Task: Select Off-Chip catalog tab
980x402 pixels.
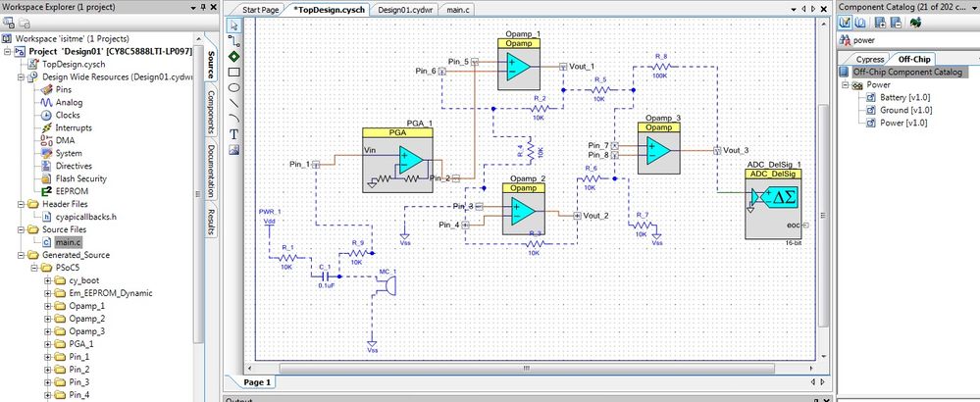Action: tap(913, 59)
